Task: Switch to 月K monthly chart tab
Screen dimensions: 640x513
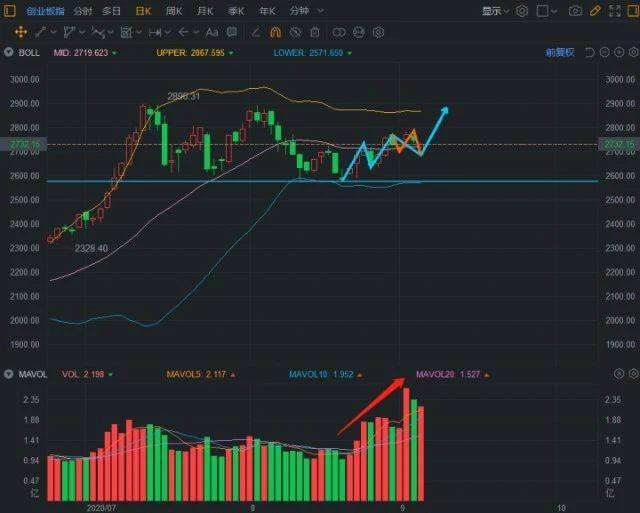Action: 205,11
